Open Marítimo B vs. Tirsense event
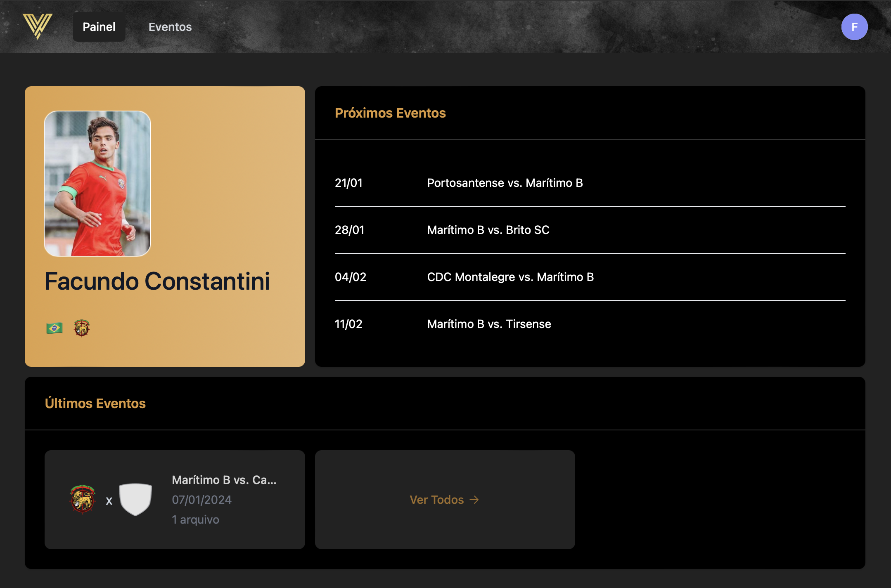 pyautogui.click(x=489, y=324)
